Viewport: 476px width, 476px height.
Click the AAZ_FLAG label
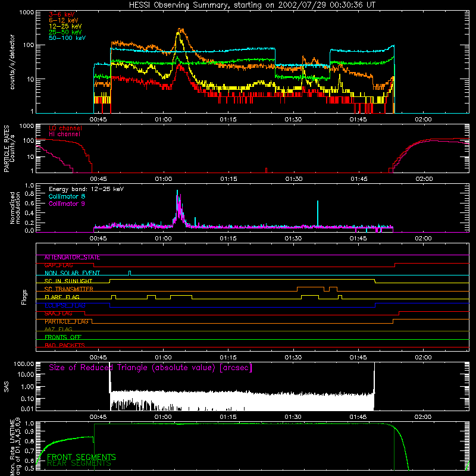click(58, 330)
